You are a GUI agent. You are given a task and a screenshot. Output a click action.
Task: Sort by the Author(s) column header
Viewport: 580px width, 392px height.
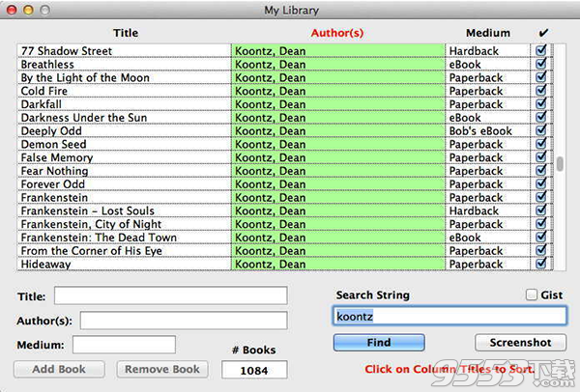(337, 33)
